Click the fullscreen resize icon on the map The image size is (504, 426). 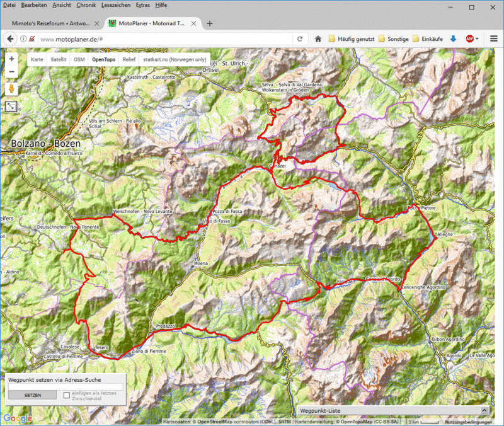(x=11, y=106)
